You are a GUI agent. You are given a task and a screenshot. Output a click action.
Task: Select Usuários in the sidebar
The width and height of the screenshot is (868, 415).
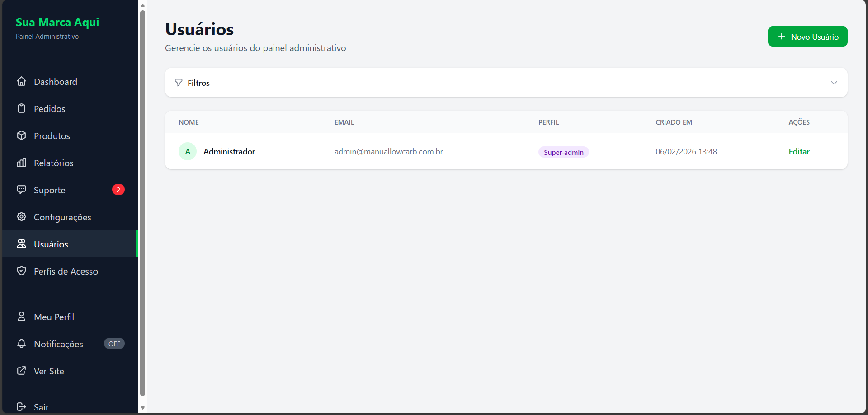coord(51,244)
